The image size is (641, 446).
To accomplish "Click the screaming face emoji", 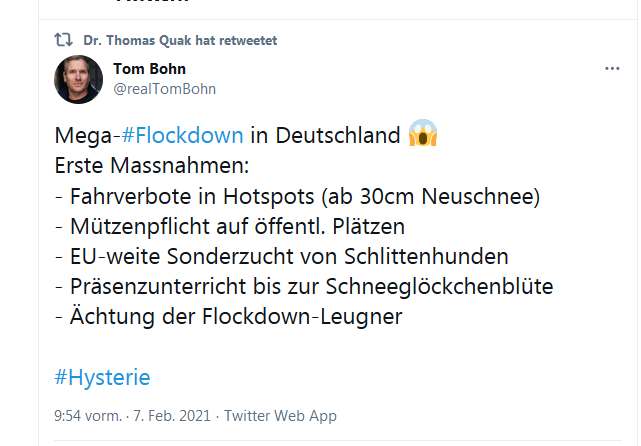I will tap(423, 133).
